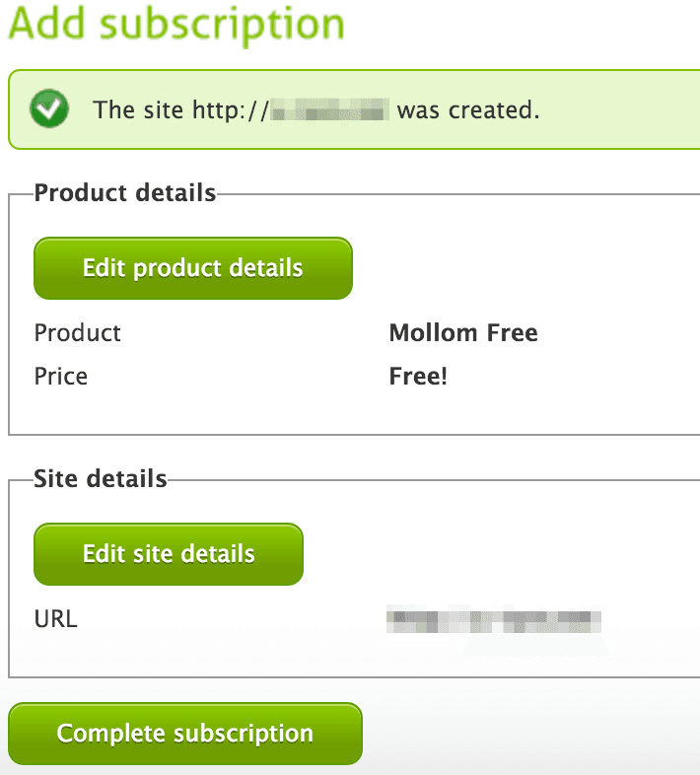Click the Free! price value
The width and height of the screenshot is (700, 775).
coord(418,376)
